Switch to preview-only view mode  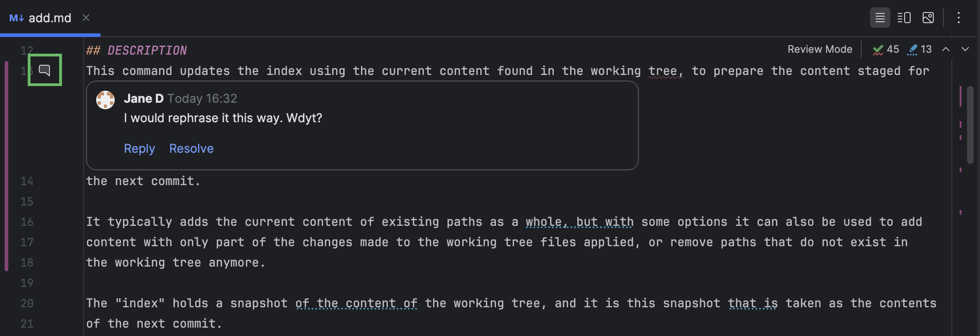click(928, 18)
